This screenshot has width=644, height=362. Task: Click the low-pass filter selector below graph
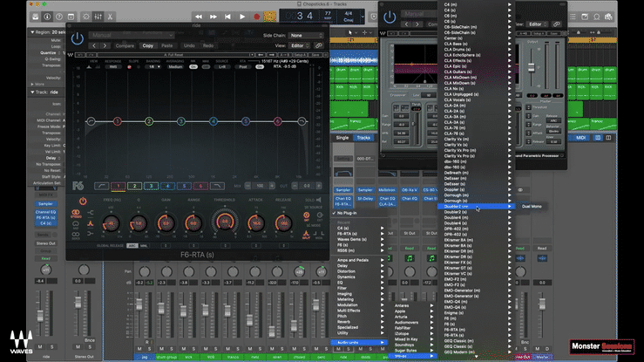tap(217, 186)
